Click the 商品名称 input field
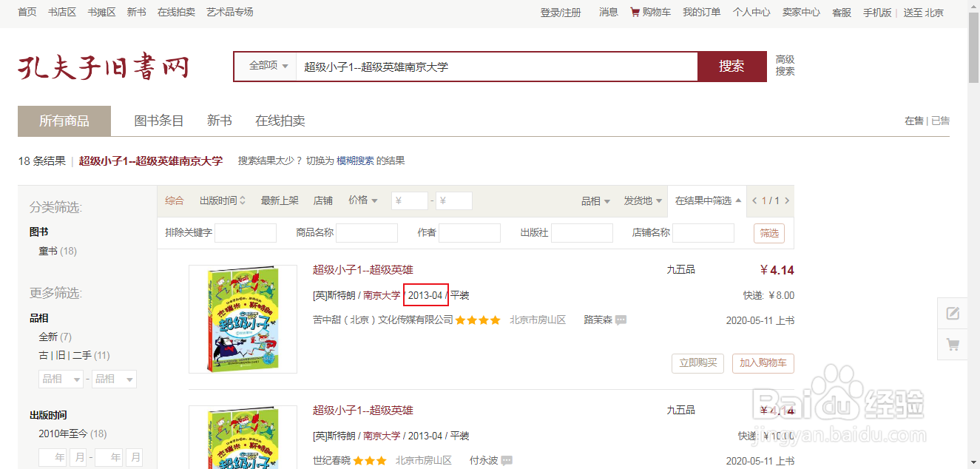This screenshot has width=980, height=469. click(x=367, y=233)
